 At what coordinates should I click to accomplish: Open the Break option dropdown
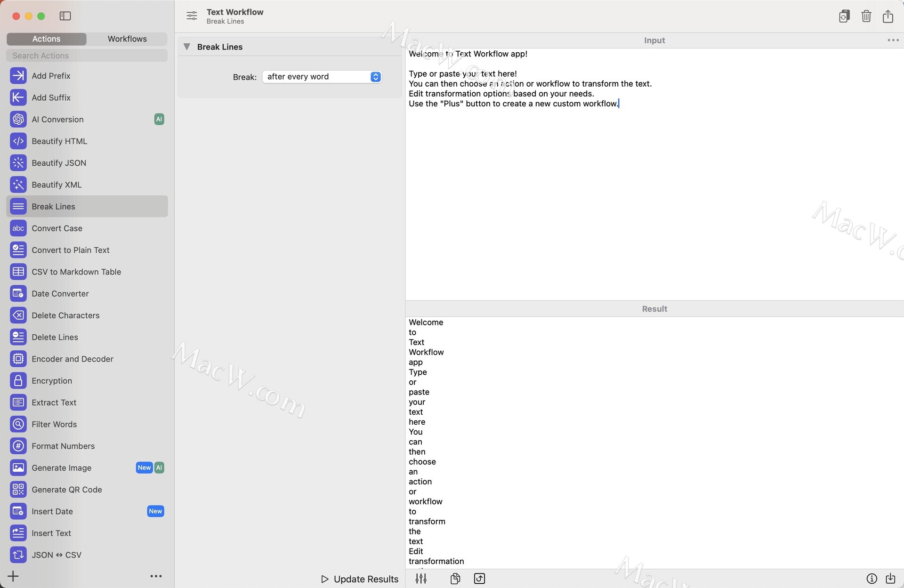coord(322,77)
